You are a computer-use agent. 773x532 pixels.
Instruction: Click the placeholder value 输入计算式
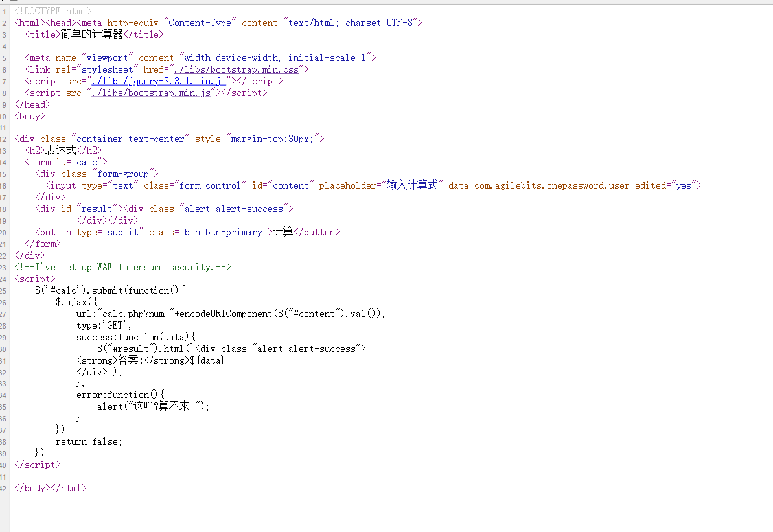pyautogui.click(x=412, y=185)
